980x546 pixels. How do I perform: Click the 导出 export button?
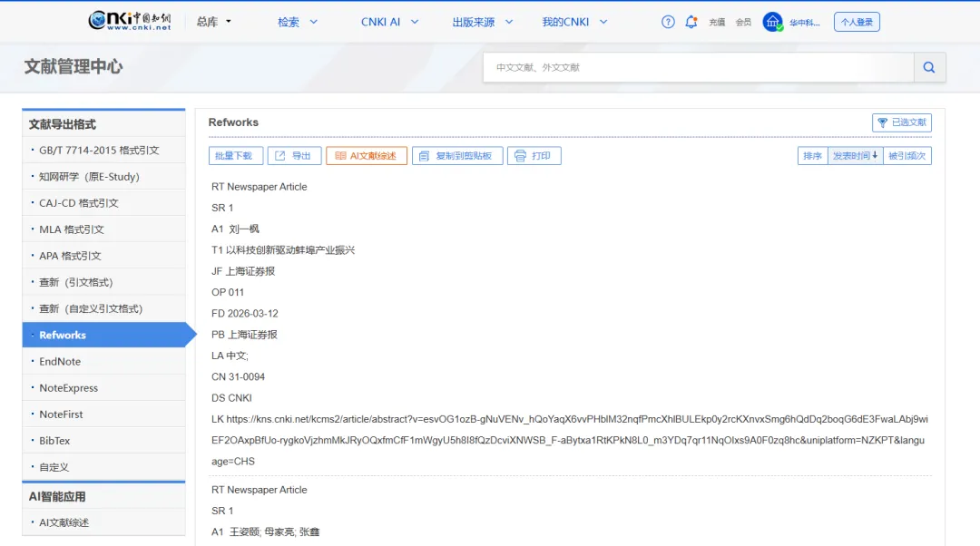[x=294, y=156]
